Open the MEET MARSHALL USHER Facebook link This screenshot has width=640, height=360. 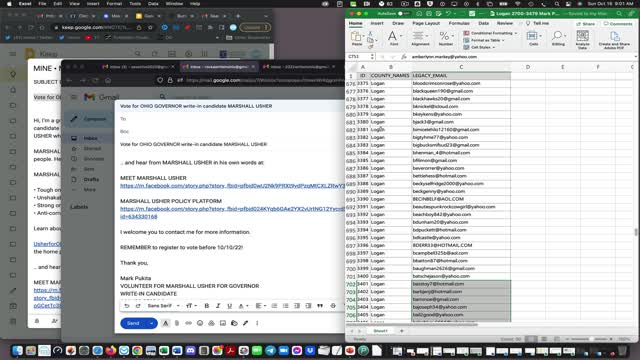tap(232, 186)
